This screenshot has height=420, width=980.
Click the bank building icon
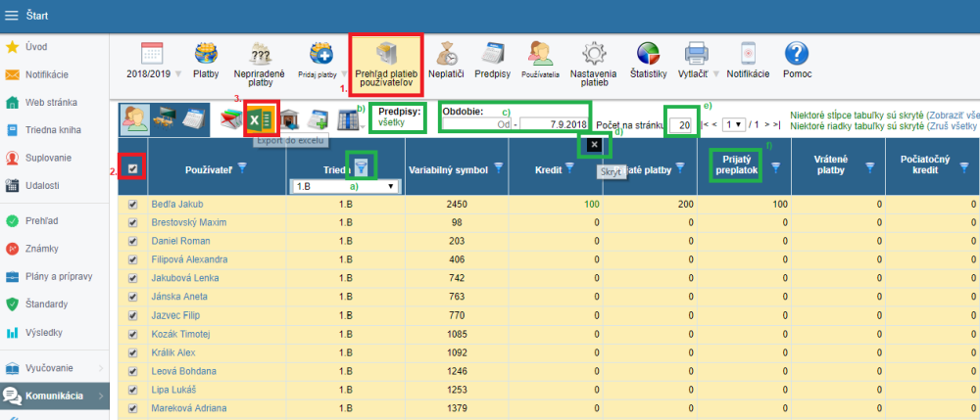click(289, 118)
